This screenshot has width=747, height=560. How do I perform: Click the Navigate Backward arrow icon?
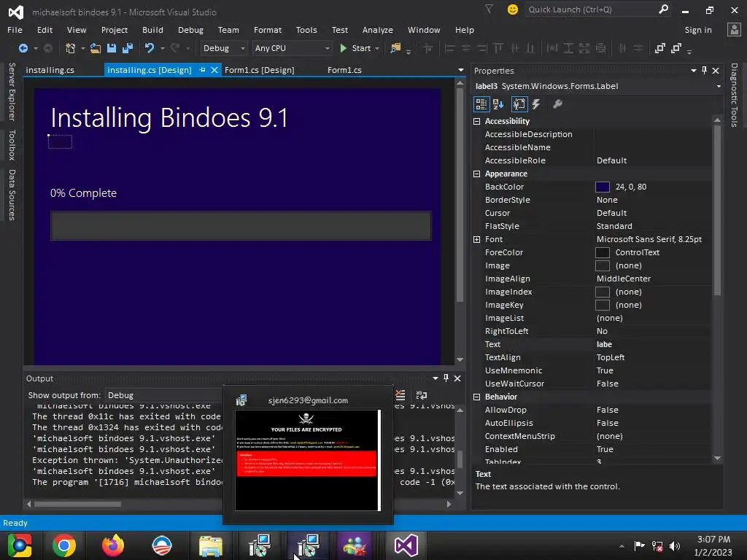pos(23,48)
